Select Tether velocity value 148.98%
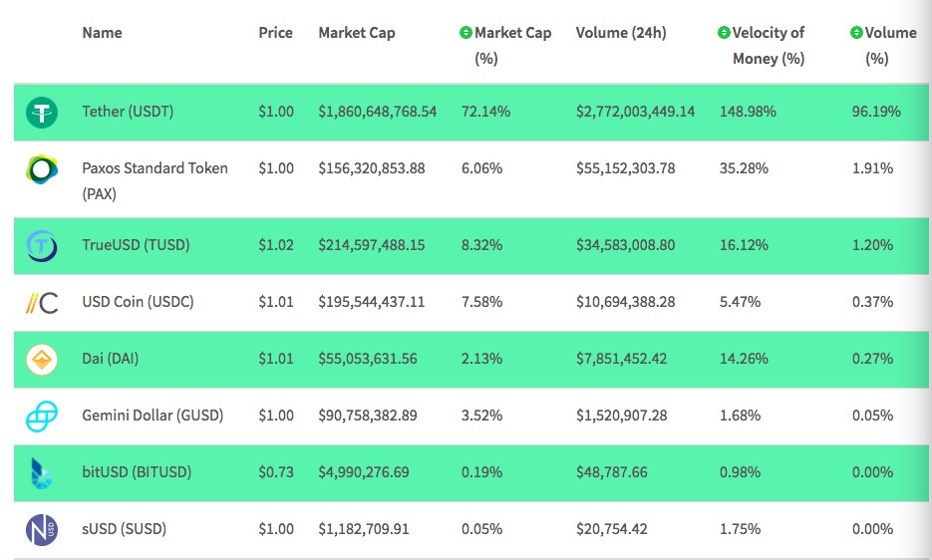The height and width of the screenshot is (560, 932). (x=749, y=112)
